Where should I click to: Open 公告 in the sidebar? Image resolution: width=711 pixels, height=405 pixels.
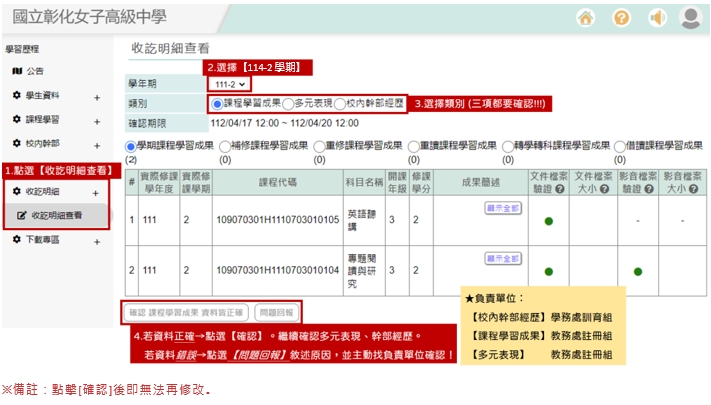(35, 71)
